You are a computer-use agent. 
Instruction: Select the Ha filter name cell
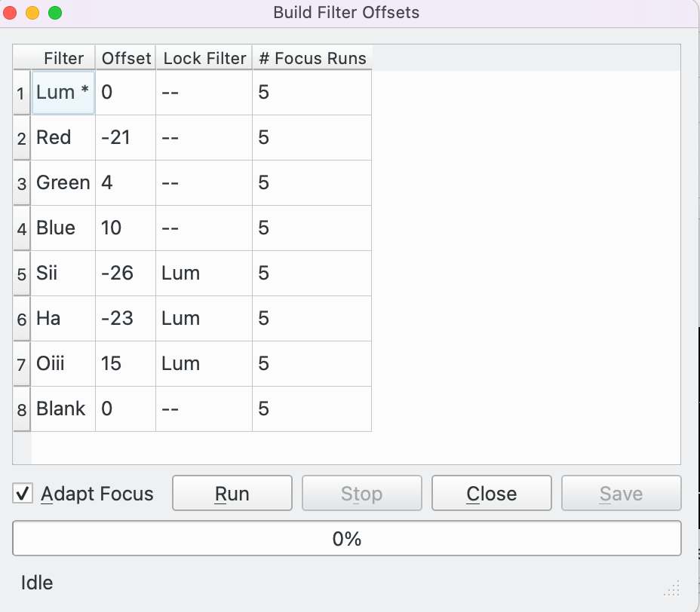coord(63,318)
